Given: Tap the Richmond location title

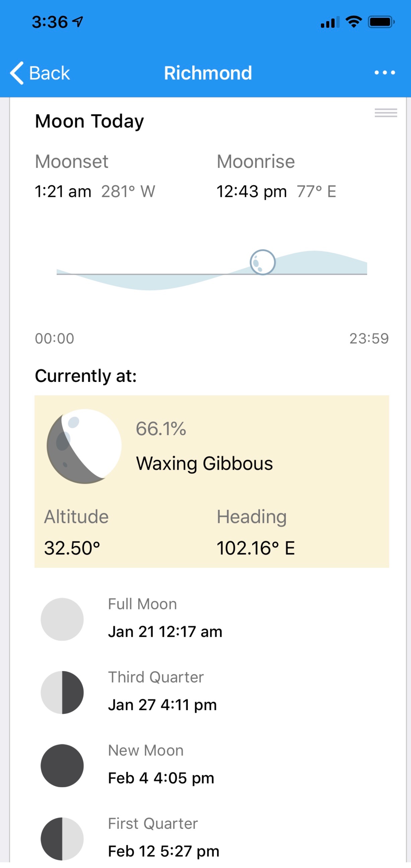Looking at the screenshot, I should point(208,73).
